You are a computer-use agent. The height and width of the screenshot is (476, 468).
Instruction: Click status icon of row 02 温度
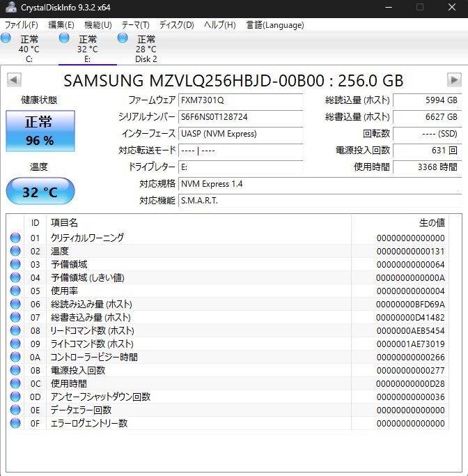(x=15, y=251)
